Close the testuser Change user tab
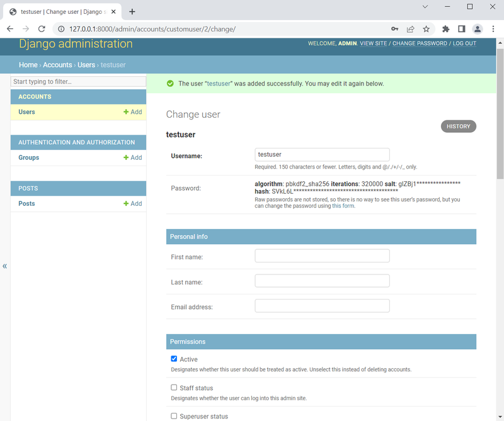This screenshot has width=504, height=421. click(113, 11)
